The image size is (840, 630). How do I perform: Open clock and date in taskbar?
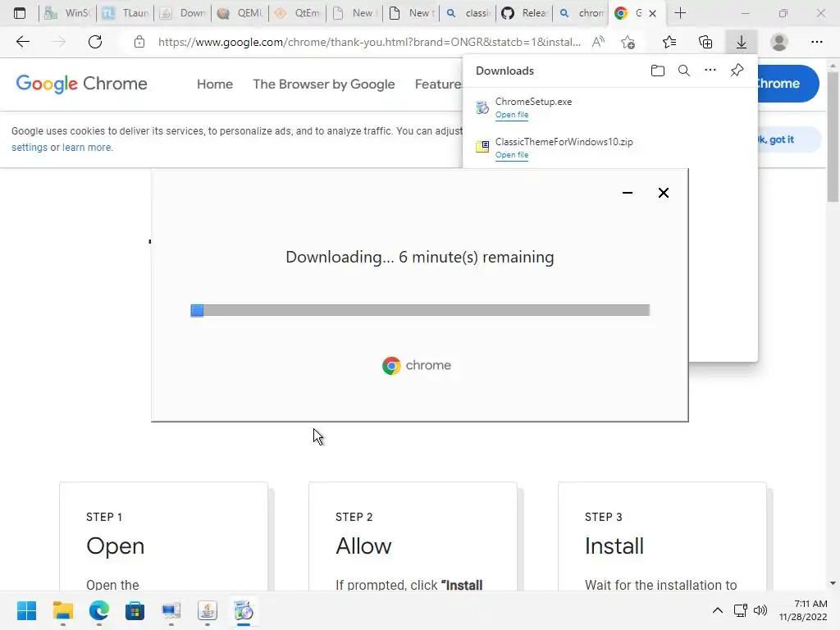click(x=804, y=610)
